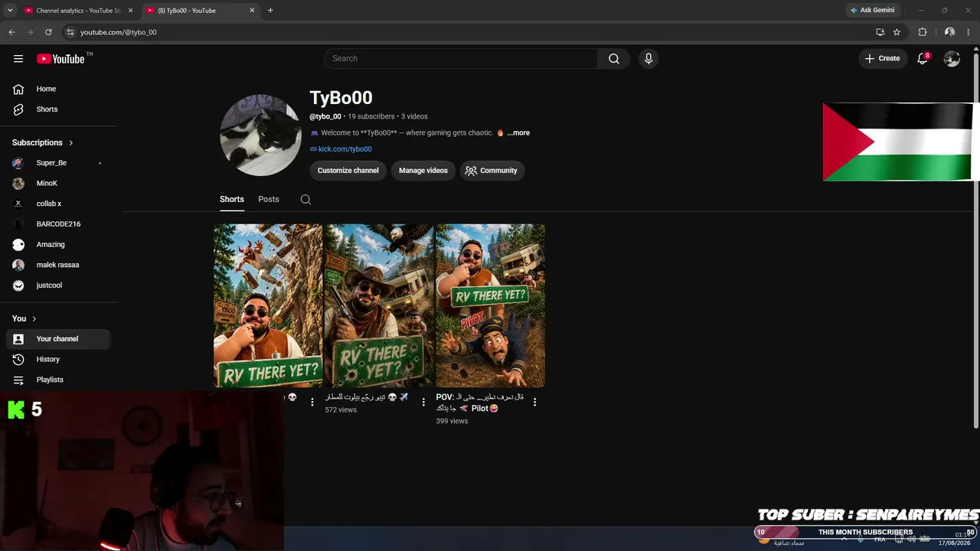Play the RV There Yet PILOT thumbnail
Screen dimensions: 980x551
(x=490, y=306)
